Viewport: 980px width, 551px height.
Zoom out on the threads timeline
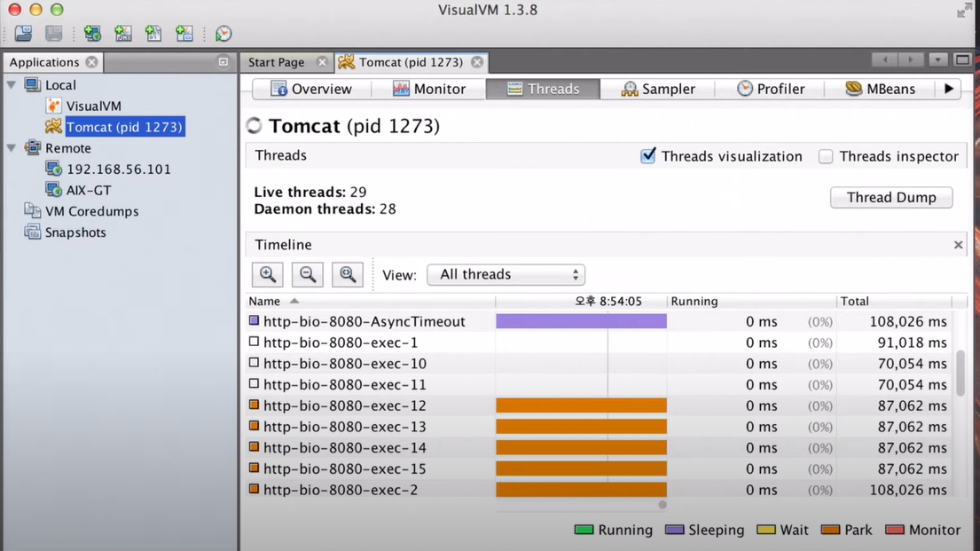(x=308, y=274)
